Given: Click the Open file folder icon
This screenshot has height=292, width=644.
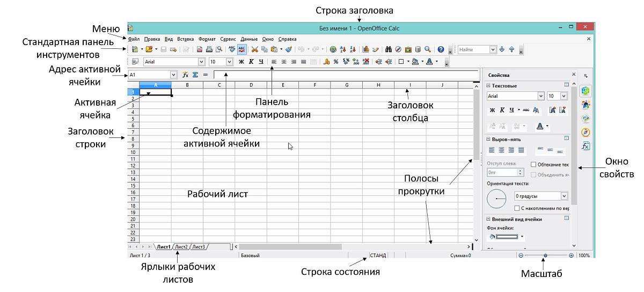Looking at the screenshot, I should tap(149, 49).
